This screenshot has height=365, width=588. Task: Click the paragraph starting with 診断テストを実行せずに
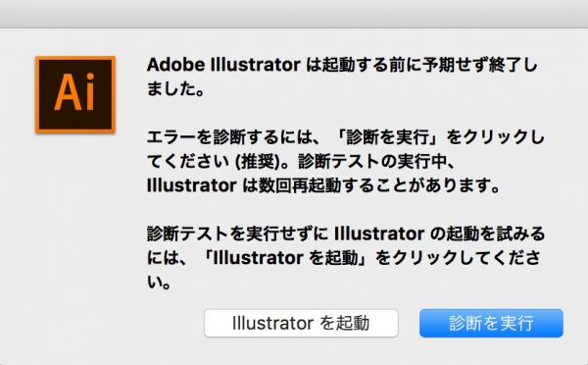(x=345, y=257)
